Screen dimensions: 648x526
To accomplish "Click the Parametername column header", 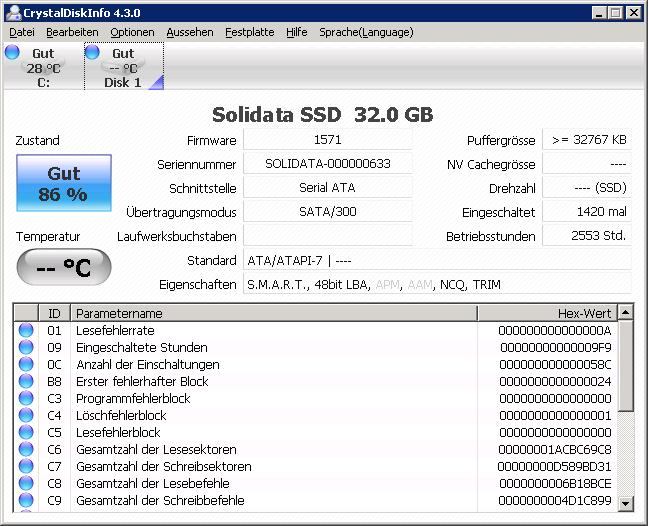I will click(274, 313).
